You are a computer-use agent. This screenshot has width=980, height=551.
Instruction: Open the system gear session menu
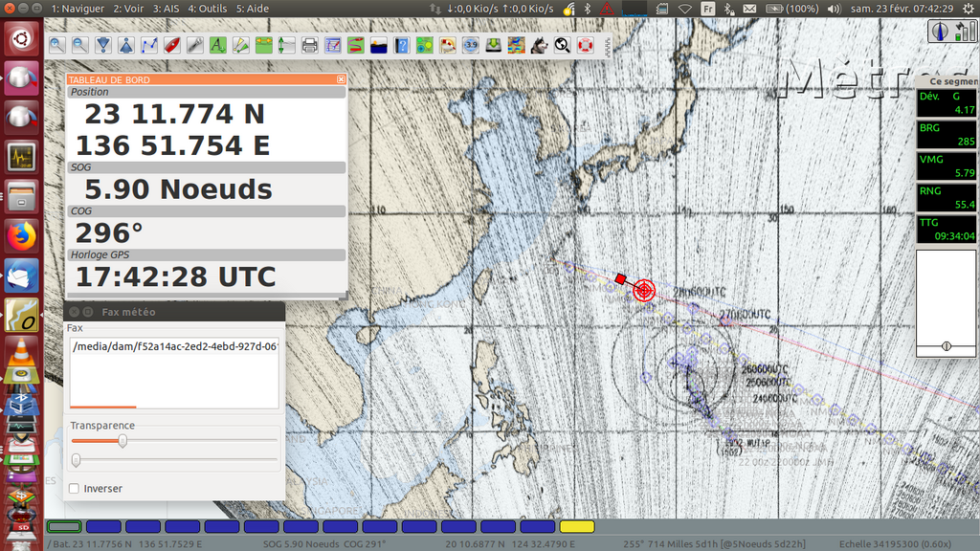pyautogui.click(x=967, y=9)
